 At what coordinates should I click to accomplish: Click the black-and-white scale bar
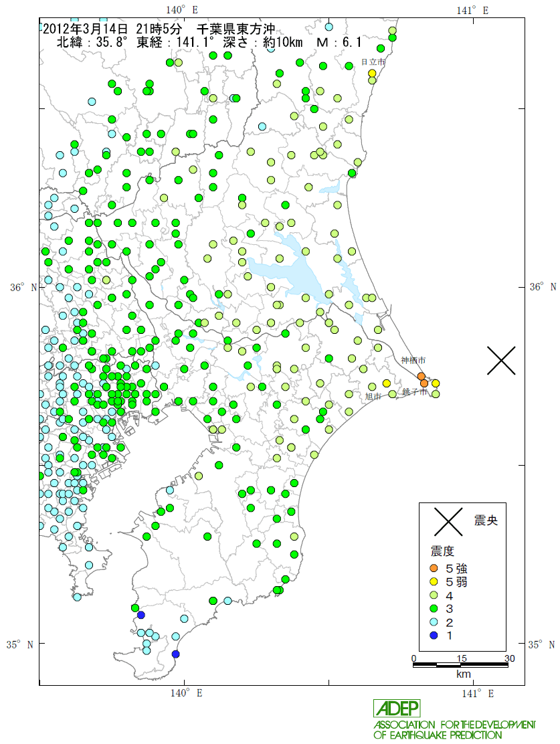click(x=460, y=665)
